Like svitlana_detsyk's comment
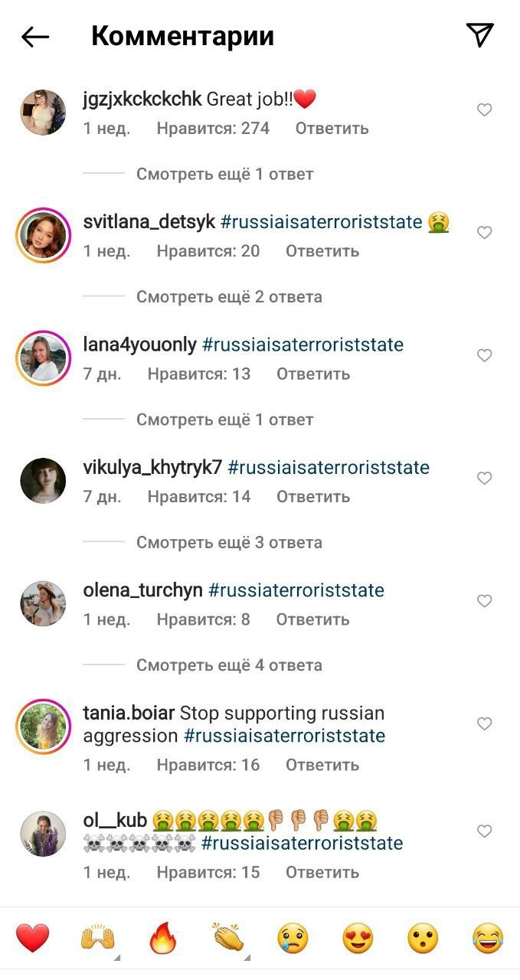 (484, 233)
